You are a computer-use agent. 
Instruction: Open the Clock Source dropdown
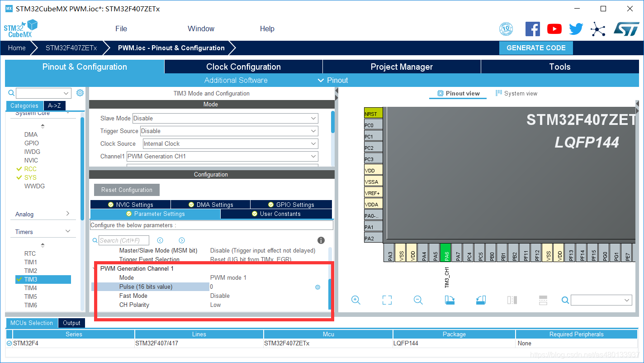230,143
